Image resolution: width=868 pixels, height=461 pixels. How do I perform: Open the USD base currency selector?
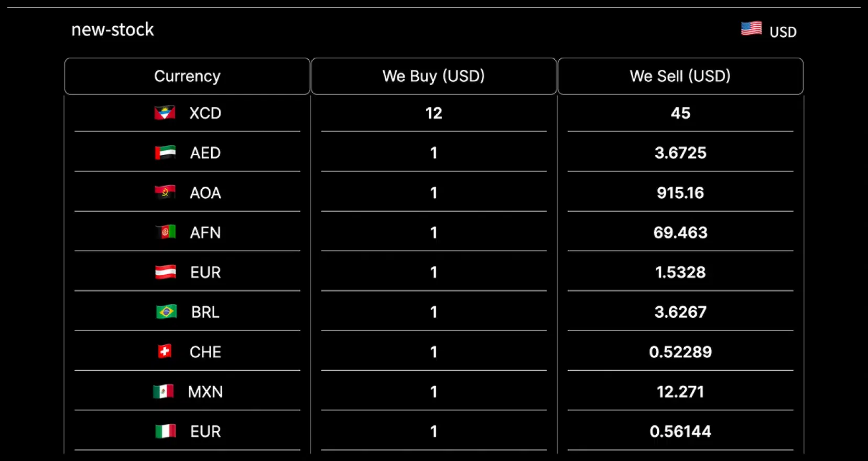click(783, 32)
